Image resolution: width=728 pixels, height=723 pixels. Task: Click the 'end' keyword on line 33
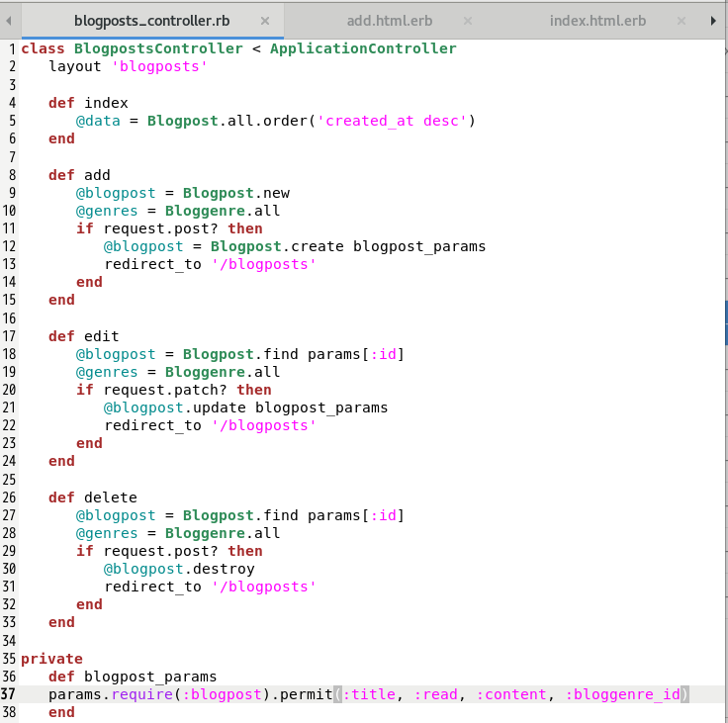(61, 622)
